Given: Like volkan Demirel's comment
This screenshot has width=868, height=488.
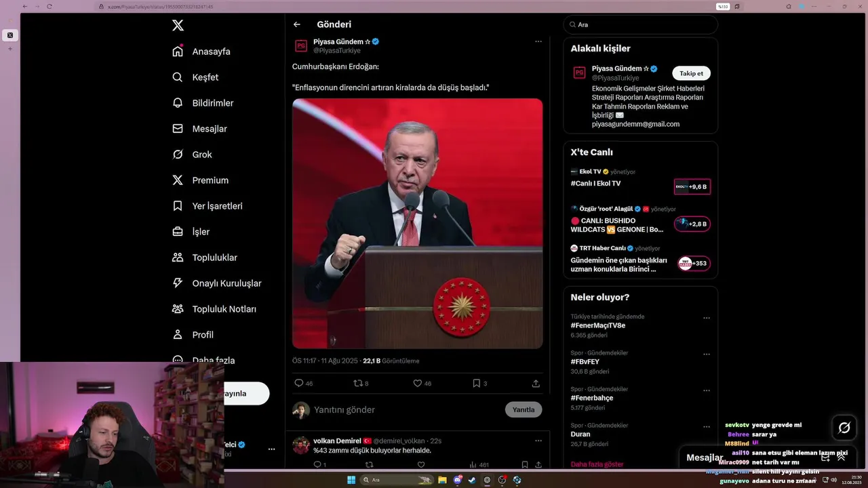Looking at the screenshot, I should click(420, 464).
